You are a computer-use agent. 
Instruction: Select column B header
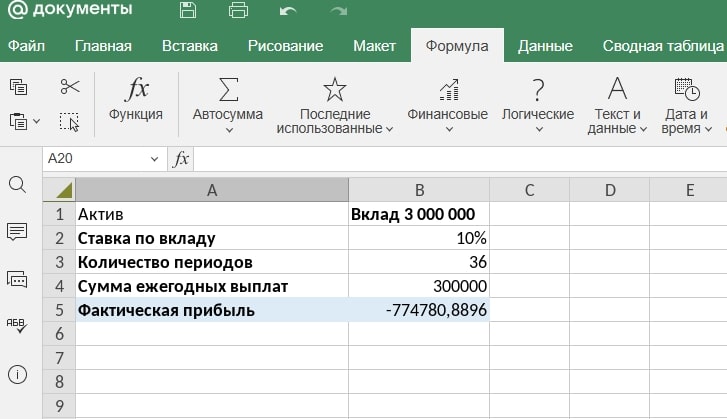419,190
